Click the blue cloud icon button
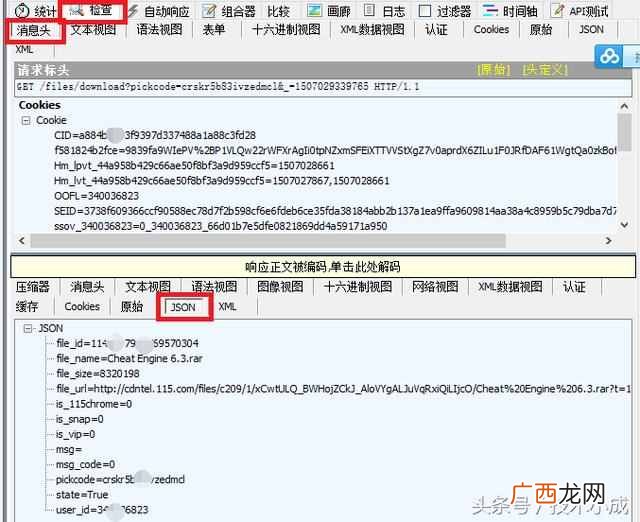640x522 pixels. point(609,56)
